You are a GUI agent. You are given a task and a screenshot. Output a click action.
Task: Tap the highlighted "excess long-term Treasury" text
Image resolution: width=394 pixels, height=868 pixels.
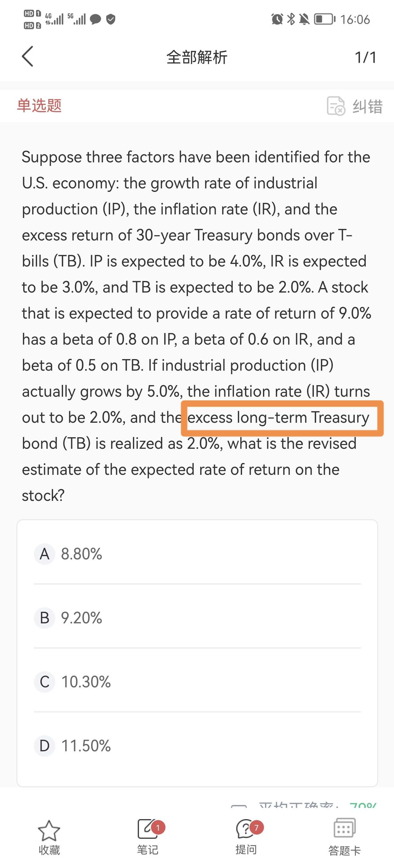279,418
